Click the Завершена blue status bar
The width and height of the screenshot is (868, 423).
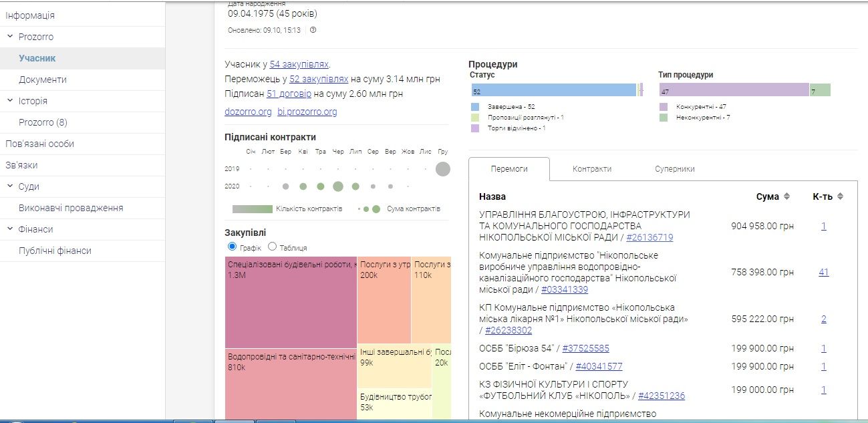pos(553,90)
